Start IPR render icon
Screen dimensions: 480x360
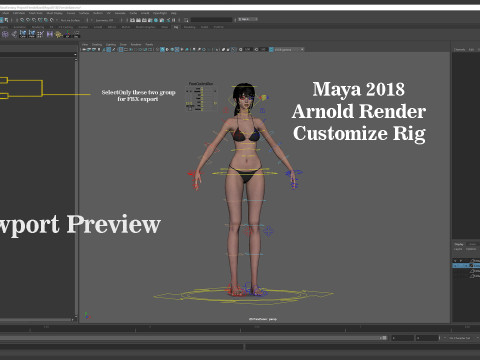(144, 20)
